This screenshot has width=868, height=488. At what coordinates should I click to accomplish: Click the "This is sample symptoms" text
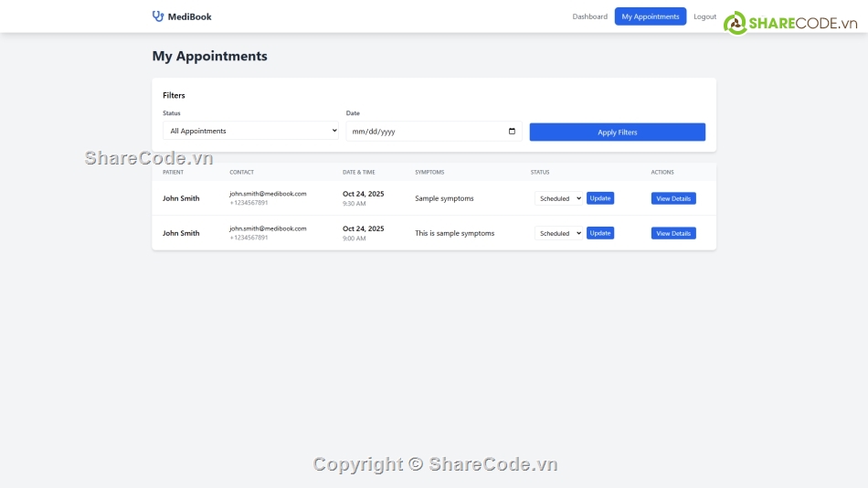(x=454, y=233)
